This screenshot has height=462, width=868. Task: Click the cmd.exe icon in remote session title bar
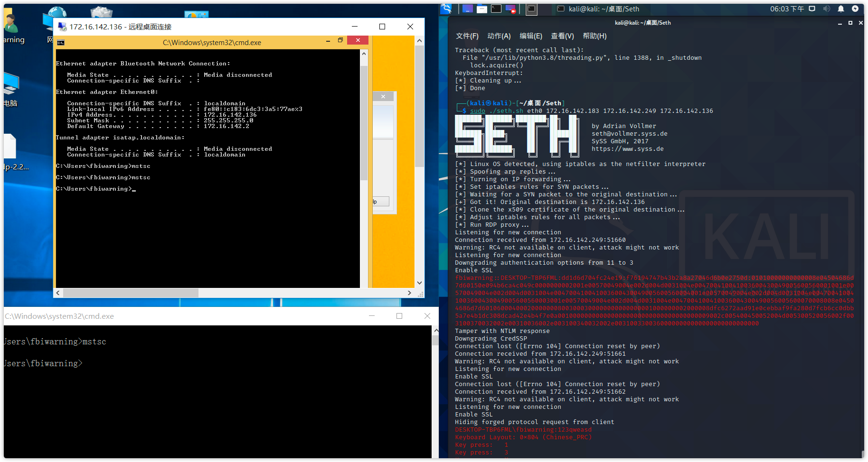(x=61, y=43)
